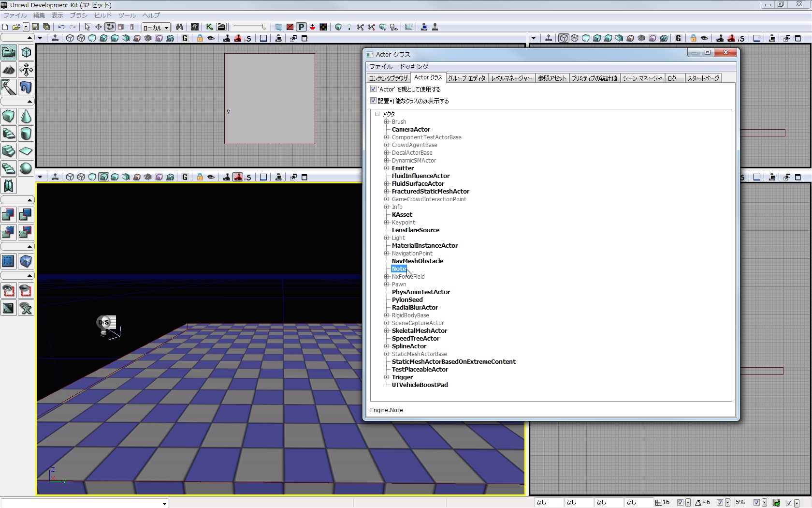
Task: Open the Kismet editor icon
Action: pos(209,27)
